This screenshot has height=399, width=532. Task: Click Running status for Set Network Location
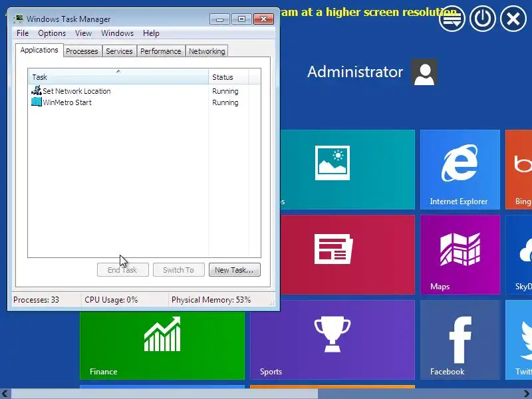(225, 91)
